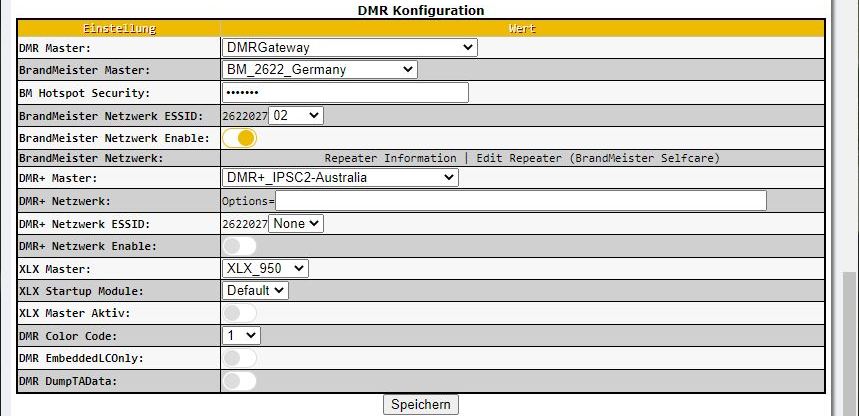
Task: Disable the BrandMeister Netzwerk Enable switch
Action: [239, 138]
